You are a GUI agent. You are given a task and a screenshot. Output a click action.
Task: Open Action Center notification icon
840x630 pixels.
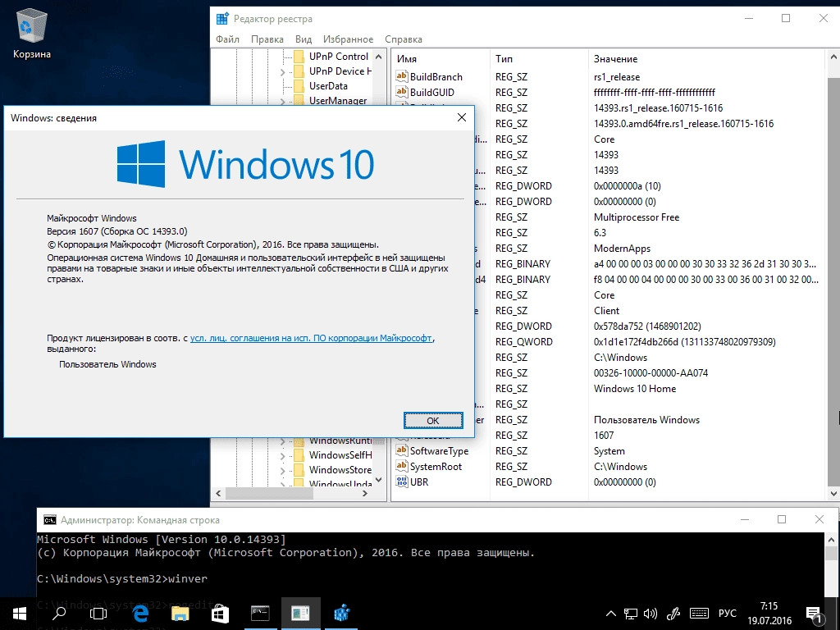pos(814,614)
